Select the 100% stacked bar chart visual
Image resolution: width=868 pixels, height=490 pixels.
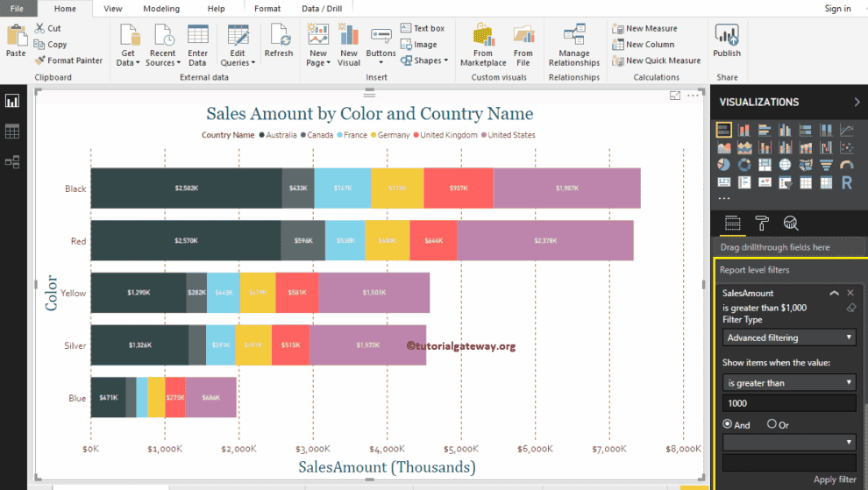(x=806, y=130)
